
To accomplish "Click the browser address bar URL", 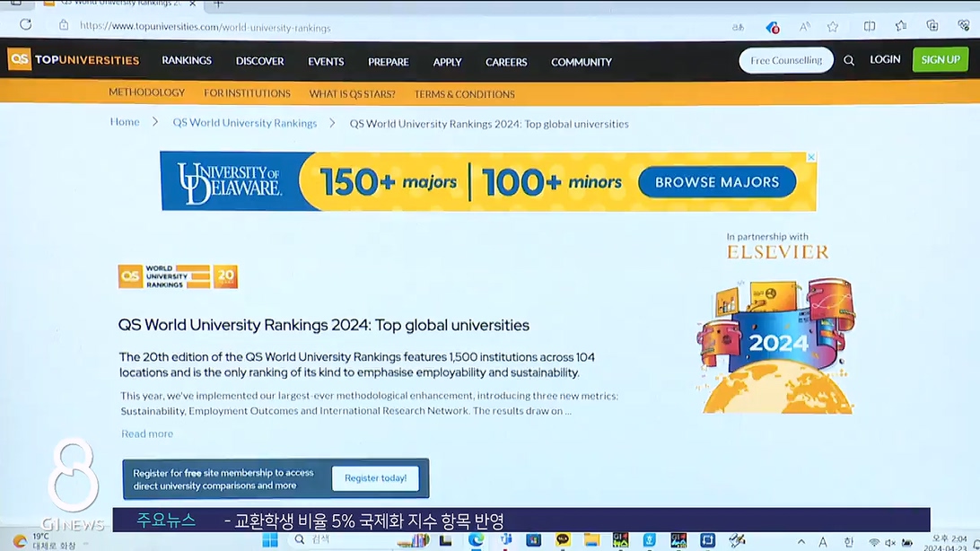I will coord(206,27).
